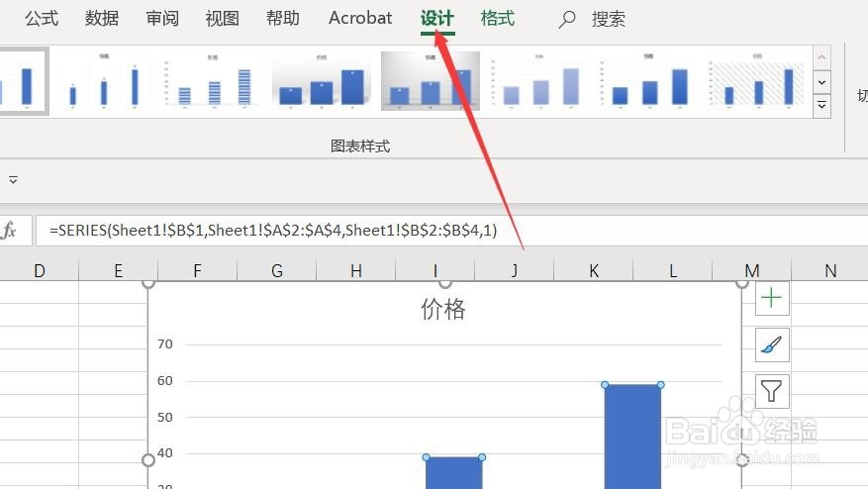
Task: Select column I header
Action: click(x=435, y=271)
